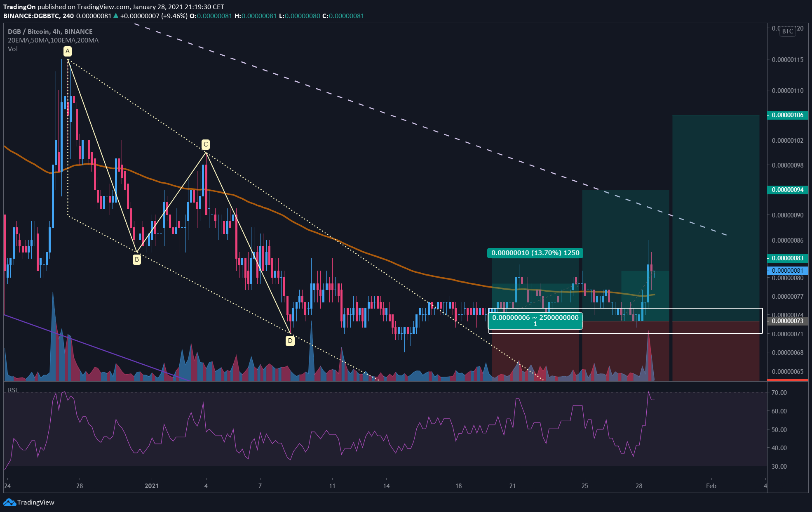Viewport: 812px width, 512px height.
Task: Click the 0.00000090 price axis label
Action: pos(788,215)
